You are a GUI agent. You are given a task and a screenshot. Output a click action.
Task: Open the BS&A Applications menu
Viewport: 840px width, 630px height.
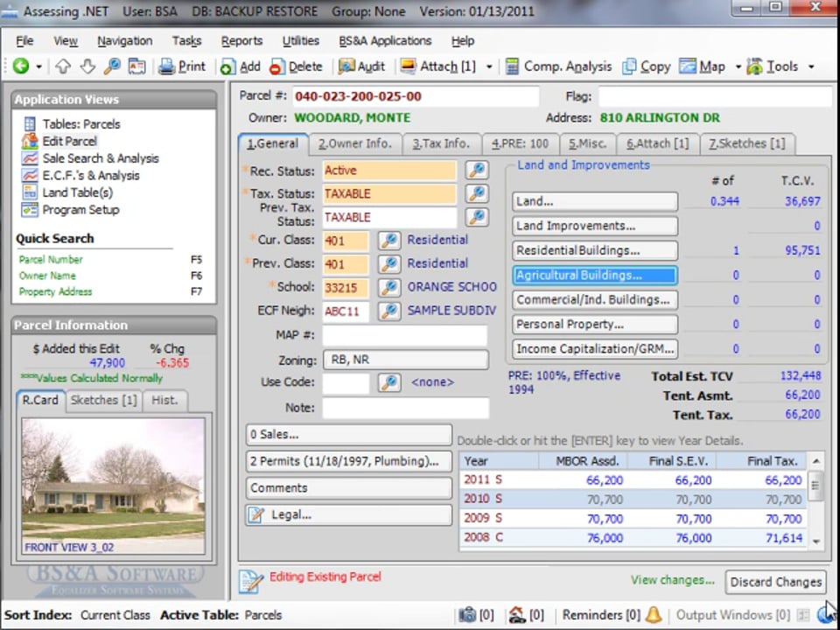click(x=385, y=41)
